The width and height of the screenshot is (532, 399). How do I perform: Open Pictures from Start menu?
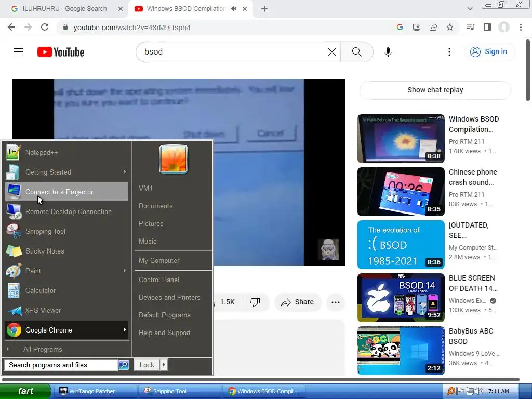151,223
